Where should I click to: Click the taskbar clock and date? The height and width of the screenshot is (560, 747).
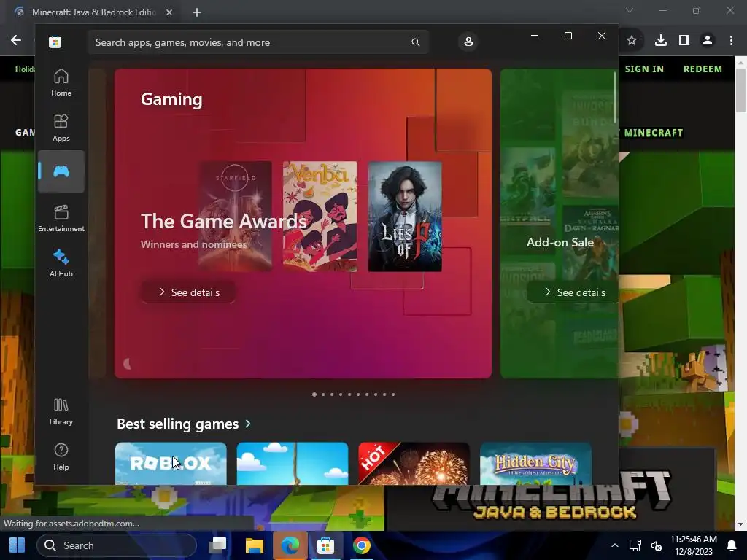694,545
